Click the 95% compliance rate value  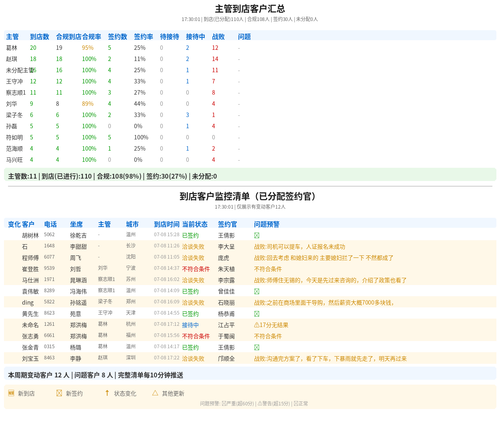pos(88,48)
